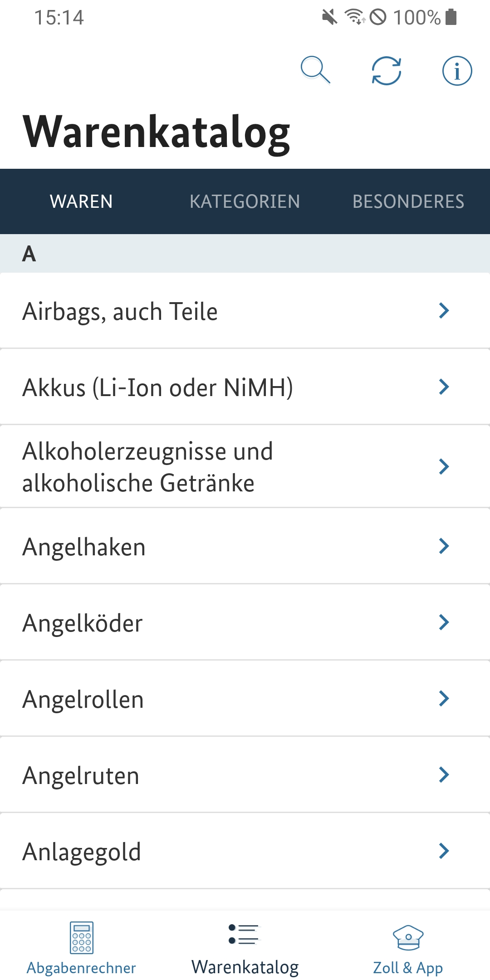
Task: Tap the battery status icon
Action: tap(451, 17)
